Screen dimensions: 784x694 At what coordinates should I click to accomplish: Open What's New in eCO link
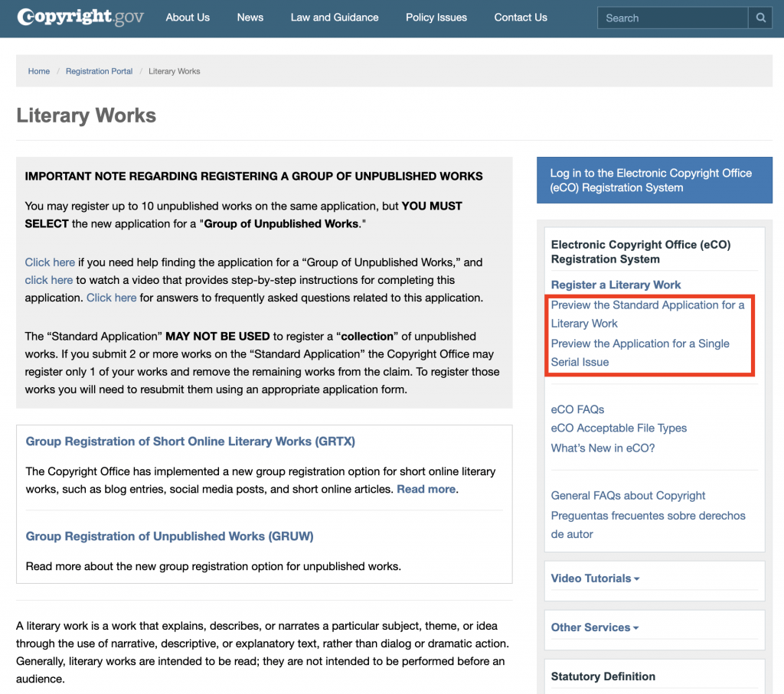[603, 448]
